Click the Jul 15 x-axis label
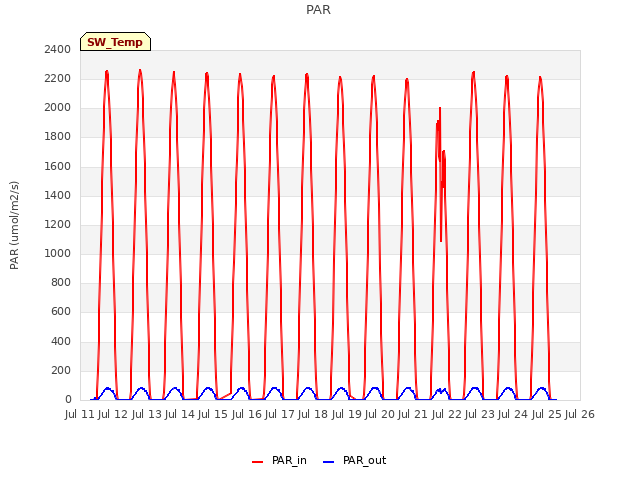Viewport: 640px width, 480px height. (213, 414)
